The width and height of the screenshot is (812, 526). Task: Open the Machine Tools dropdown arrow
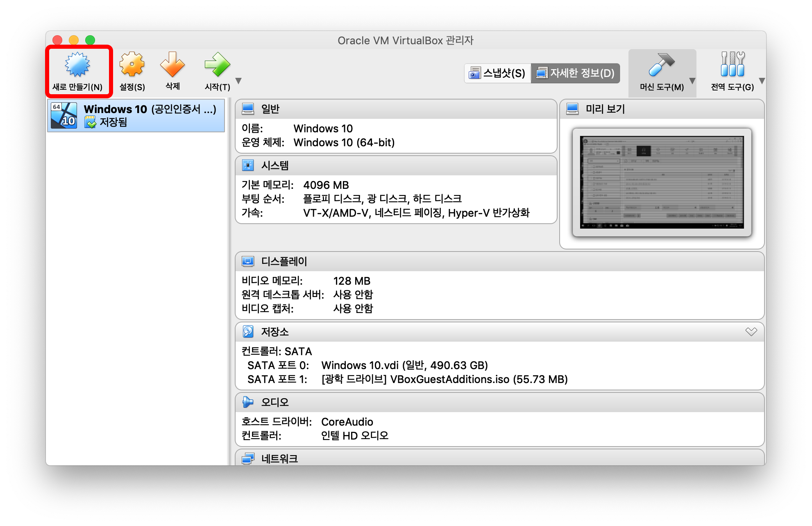pyautogui.click(x=692, y=81)
